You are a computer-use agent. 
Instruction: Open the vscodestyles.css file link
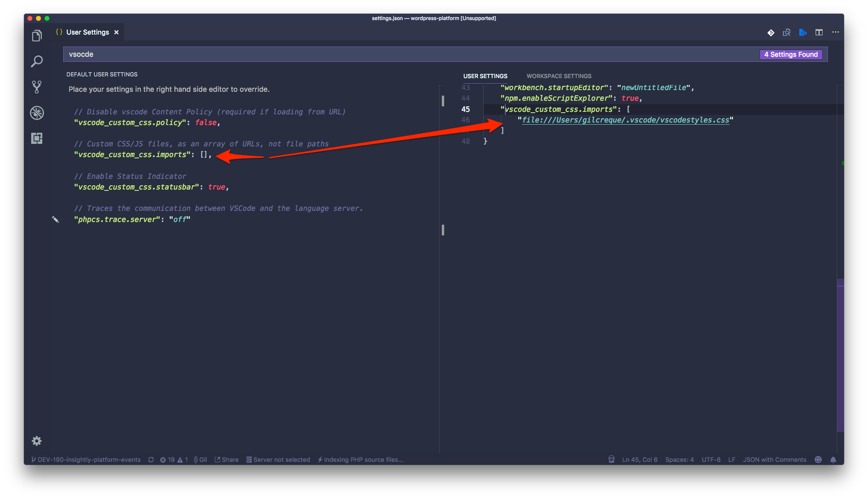pos(625,120)
